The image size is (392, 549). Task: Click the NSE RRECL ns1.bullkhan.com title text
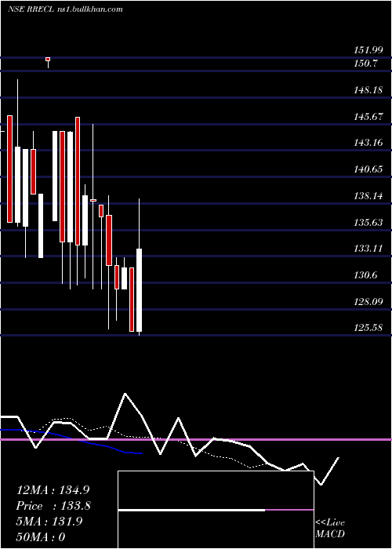(65, 9)
